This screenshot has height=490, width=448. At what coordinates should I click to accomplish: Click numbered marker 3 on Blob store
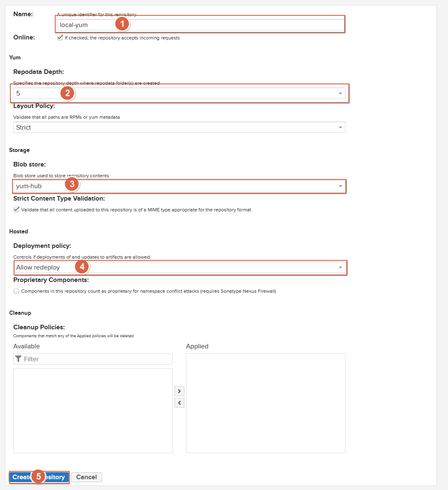pyautogui.click(x=72, y=184)
